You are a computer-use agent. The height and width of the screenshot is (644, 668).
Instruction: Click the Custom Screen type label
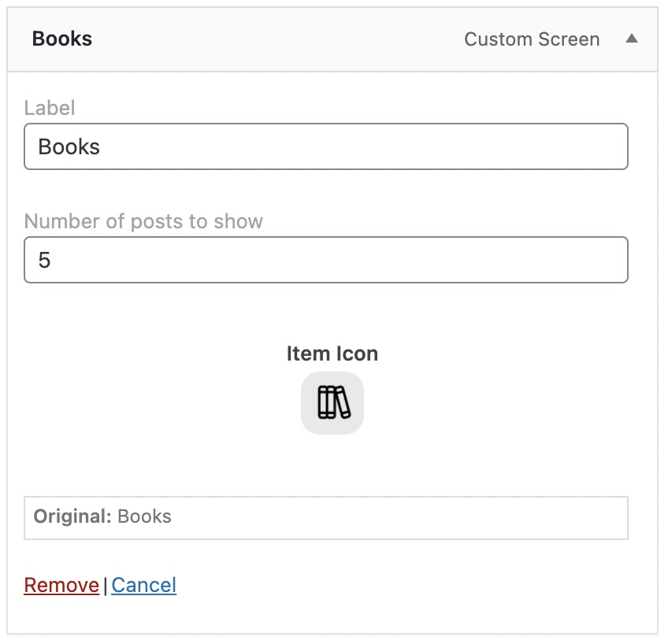532,39
